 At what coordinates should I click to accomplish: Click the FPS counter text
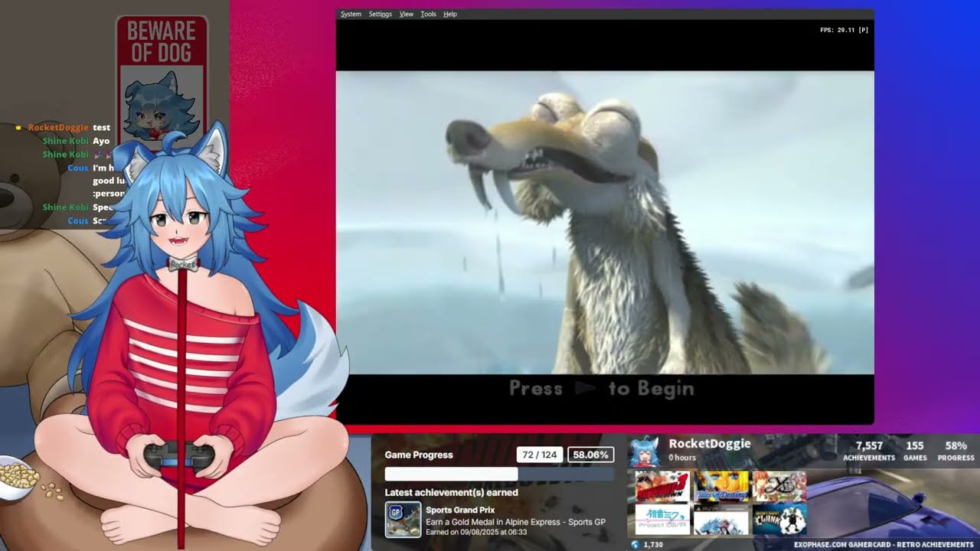point(844,30)
